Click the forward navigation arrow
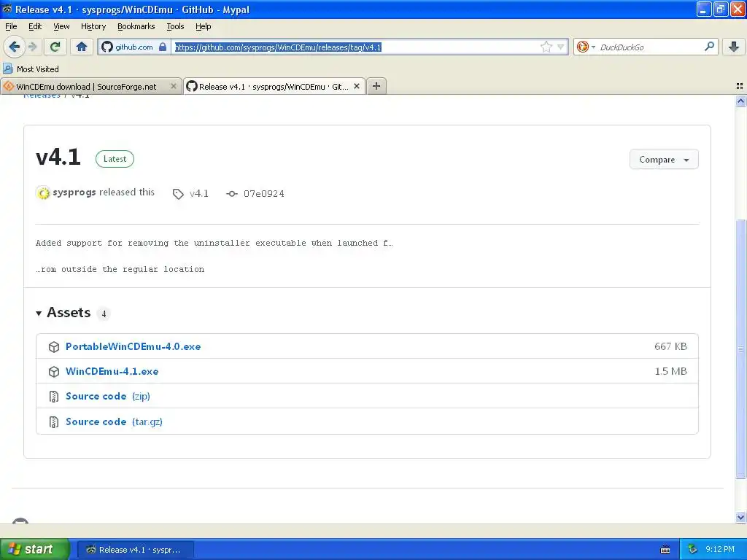The width and height of the screenshot is (747, 560). (32, 47)
